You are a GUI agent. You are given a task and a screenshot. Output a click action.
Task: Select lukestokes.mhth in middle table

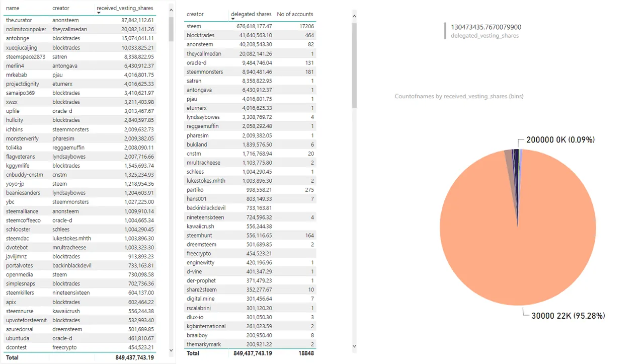coord(206,181)
